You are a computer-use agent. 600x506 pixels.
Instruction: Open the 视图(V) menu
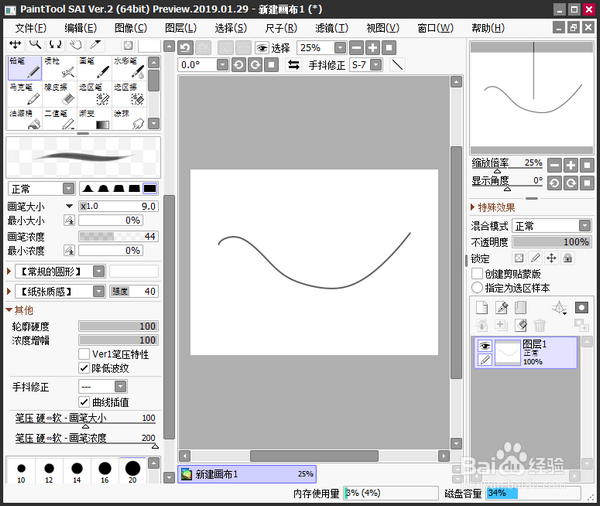point(383,28)
